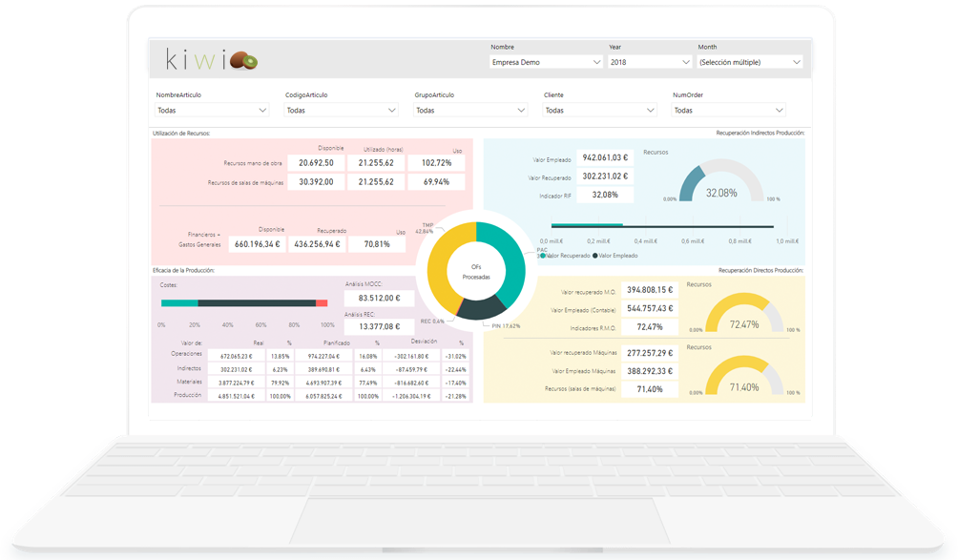
Task: Click the 436.256,94 € Recuperado value
Action: point(317,244)
